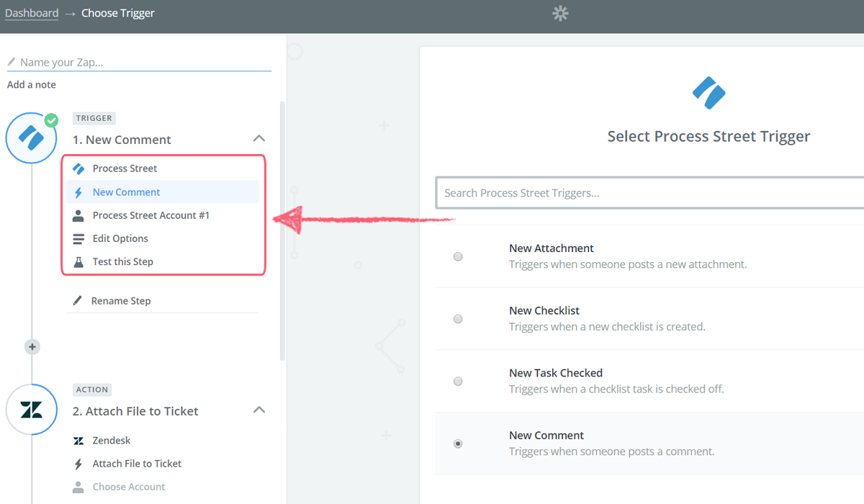Choose the New Checklist trigger option

(458, 319)
